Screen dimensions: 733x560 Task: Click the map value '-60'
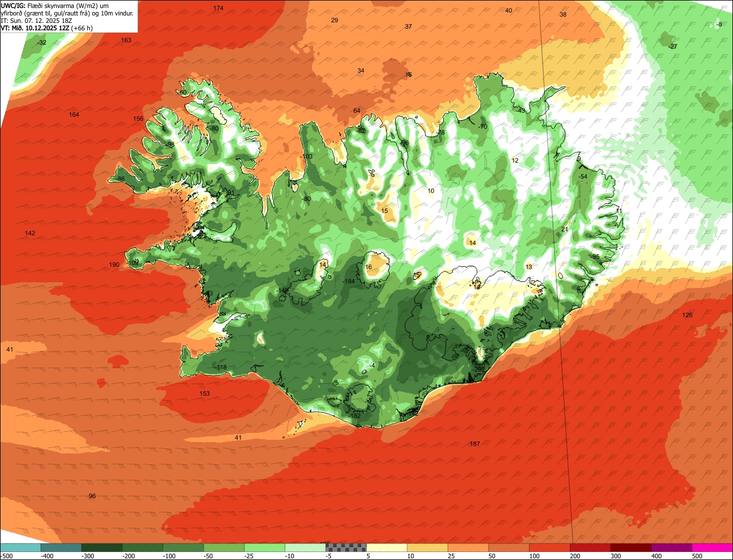182,92
